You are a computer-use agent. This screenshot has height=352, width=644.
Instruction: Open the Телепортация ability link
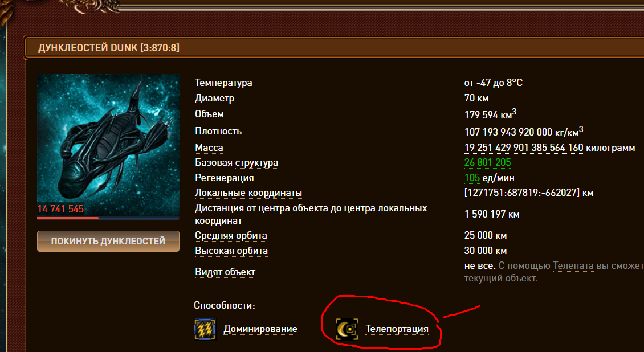point(397,329)
